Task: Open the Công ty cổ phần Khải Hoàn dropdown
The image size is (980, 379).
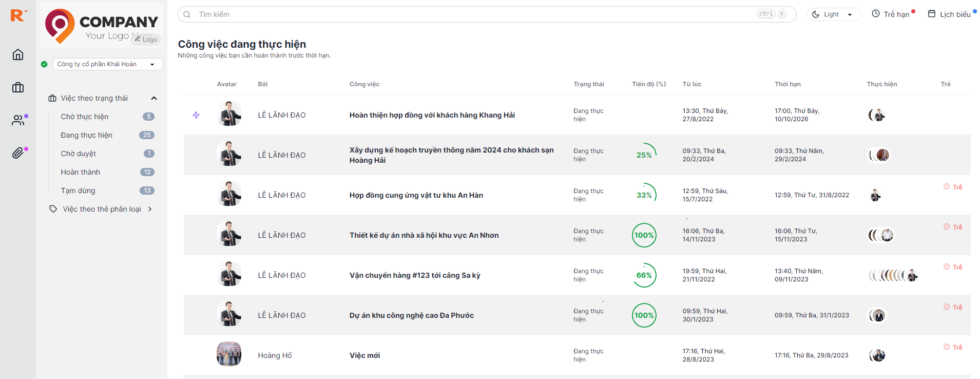Action: pyautogui.click(x=107, y=64)
